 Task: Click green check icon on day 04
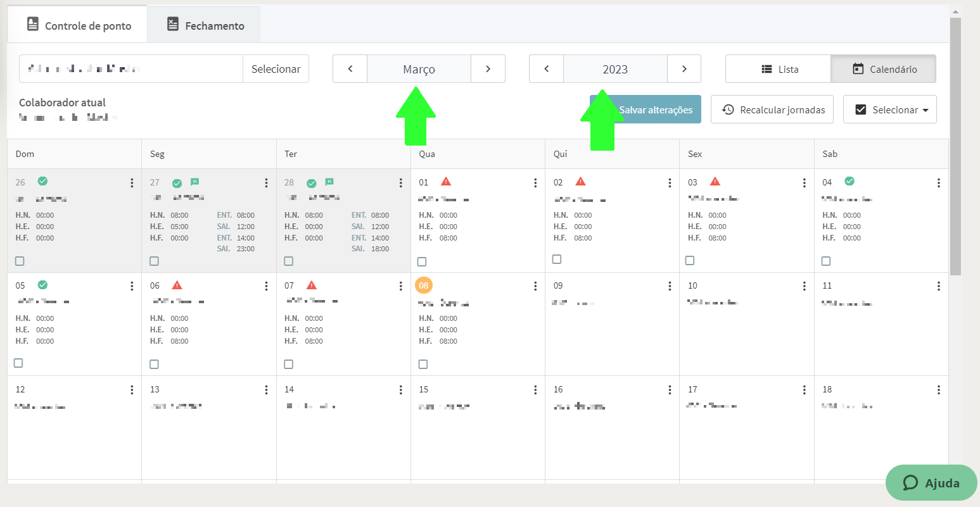pos(850,181)
